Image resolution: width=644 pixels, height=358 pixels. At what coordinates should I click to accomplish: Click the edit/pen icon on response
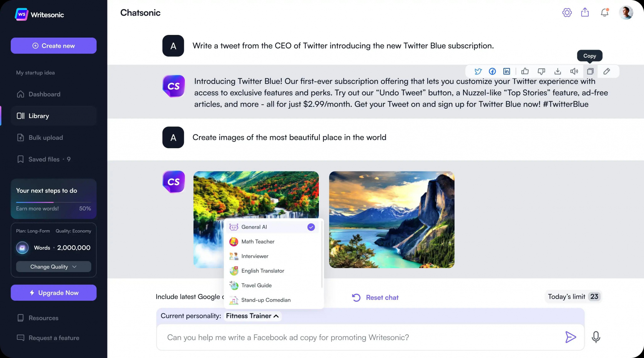click(x=607, y=71)
